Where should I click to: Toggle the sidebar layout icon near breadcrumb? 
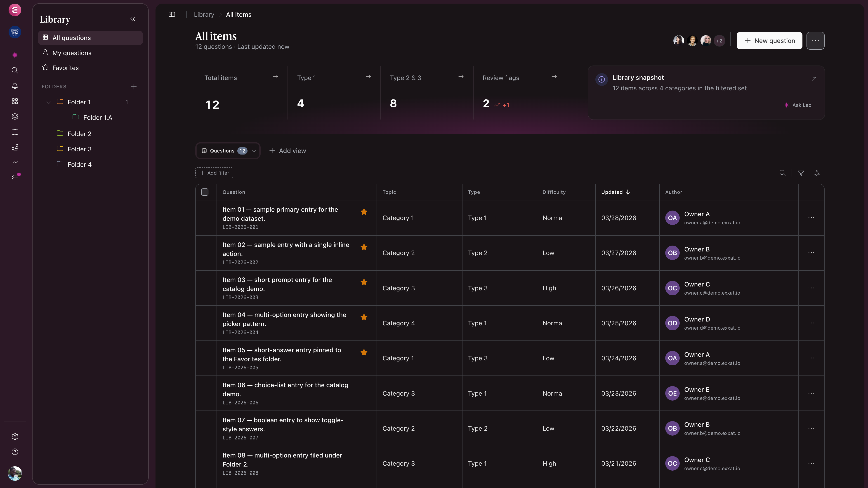pos(172,14)
